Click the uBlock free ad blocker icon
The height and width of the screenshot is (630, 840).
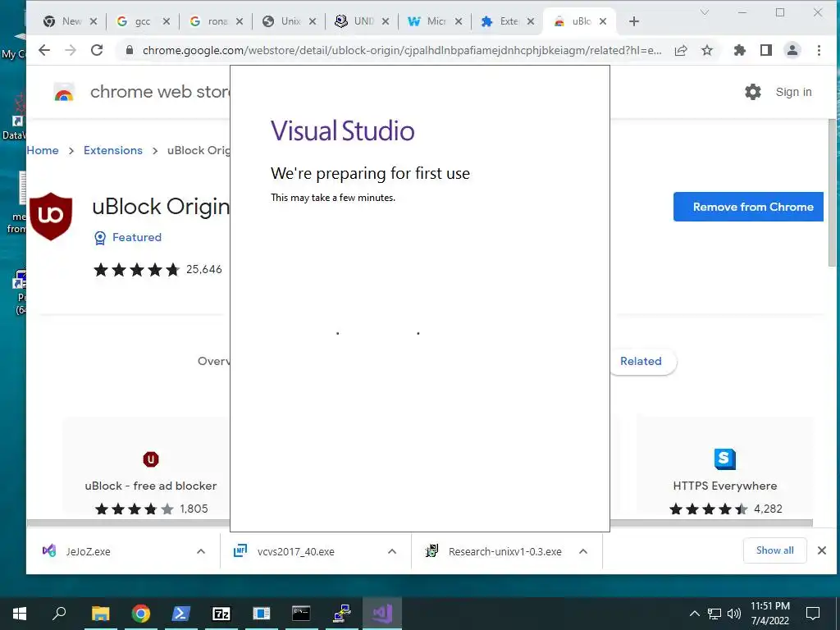tap(151, 459)
